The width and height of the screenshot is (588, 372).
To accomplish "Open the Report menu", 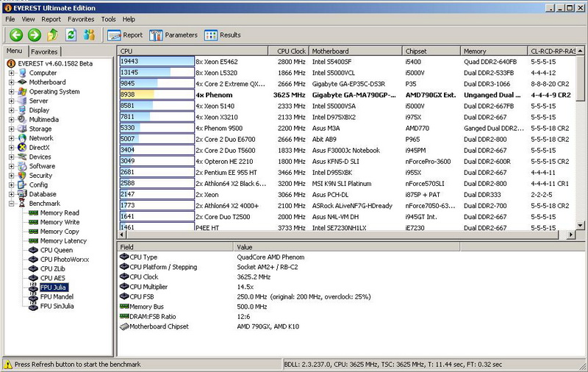I will pos(51,19).
